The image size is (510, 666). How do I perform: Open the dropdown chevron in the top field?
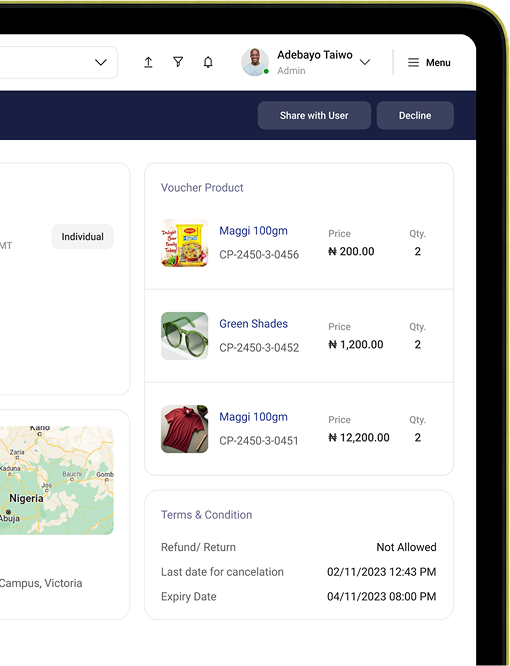[x=101, y=62]
